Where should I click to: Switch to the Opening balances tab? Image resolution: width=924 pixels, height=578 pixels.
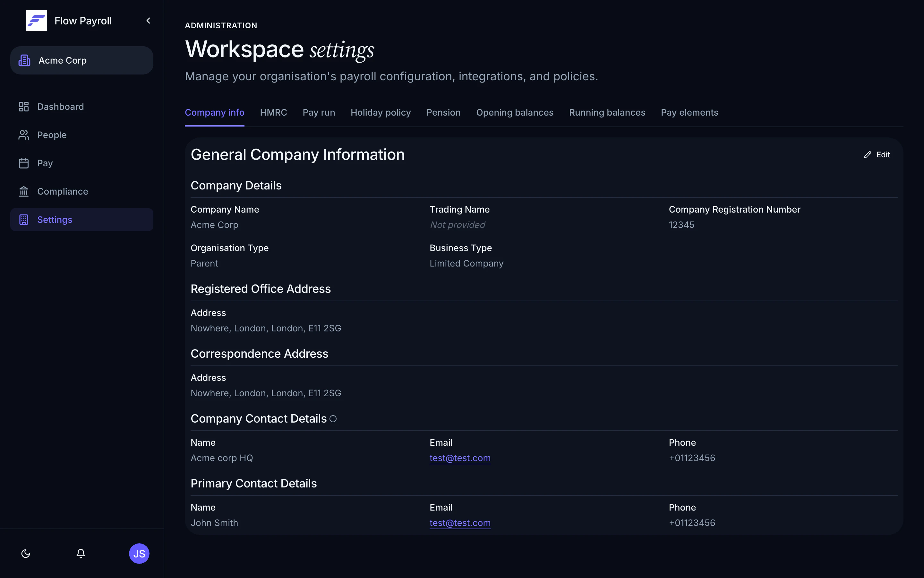pos(515,112)
